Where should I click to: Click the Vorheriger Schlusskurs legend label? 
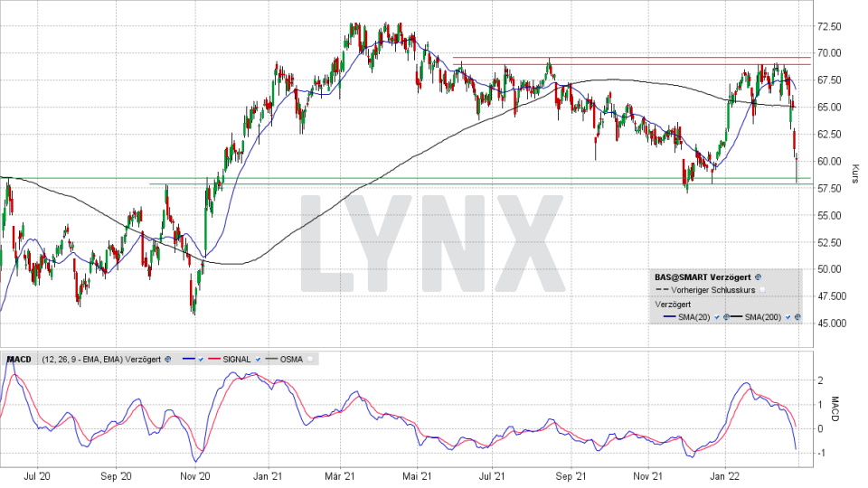(x=713, y=290)
